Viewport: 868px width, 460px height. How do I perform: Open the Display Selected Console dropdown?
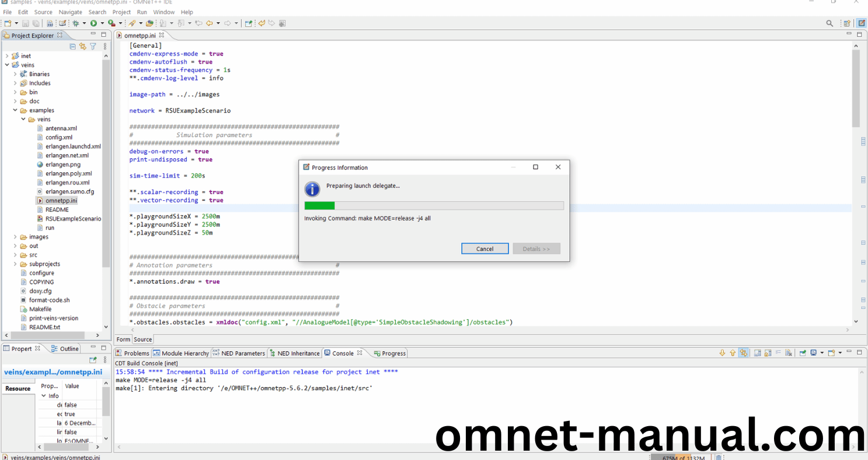pos(822,353)
